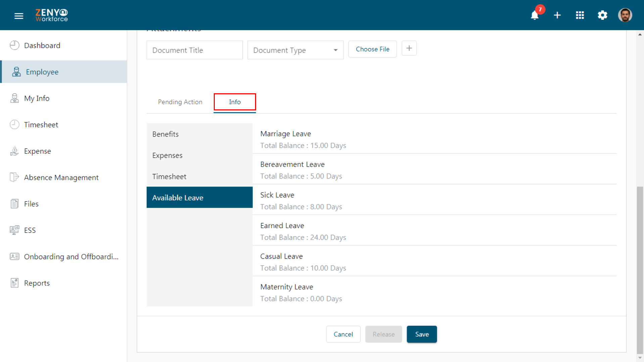Viewport: 644px width, 362px height.
Task: Click the scrollbar up arrow
Action: [640, 34]
